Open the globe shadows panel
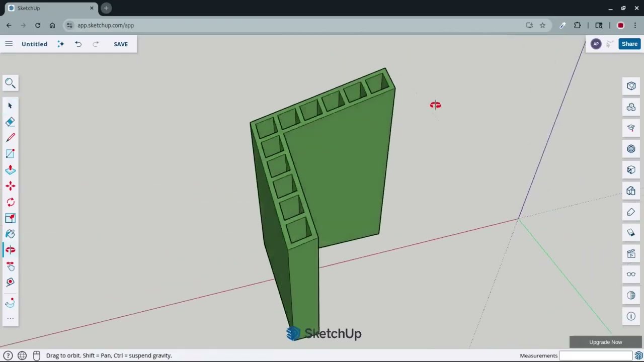Screen dimensions: 644x362 tap(631, 296)
